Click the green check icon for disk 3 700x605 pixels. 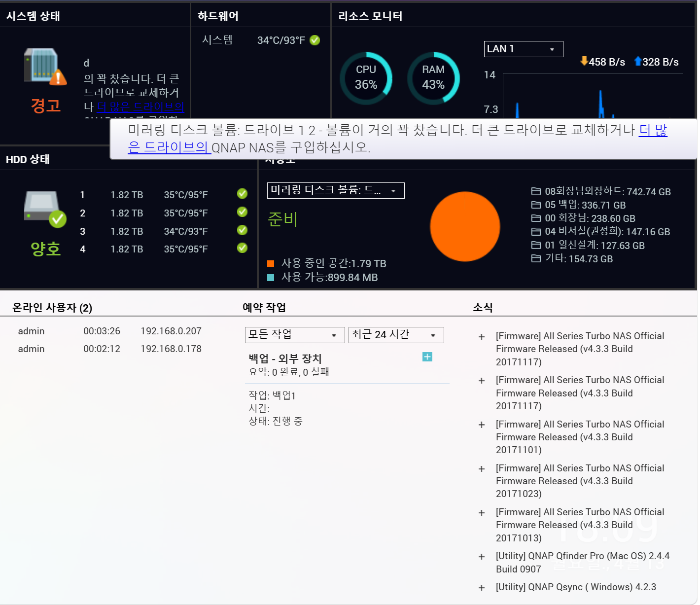tap(242, 230)
